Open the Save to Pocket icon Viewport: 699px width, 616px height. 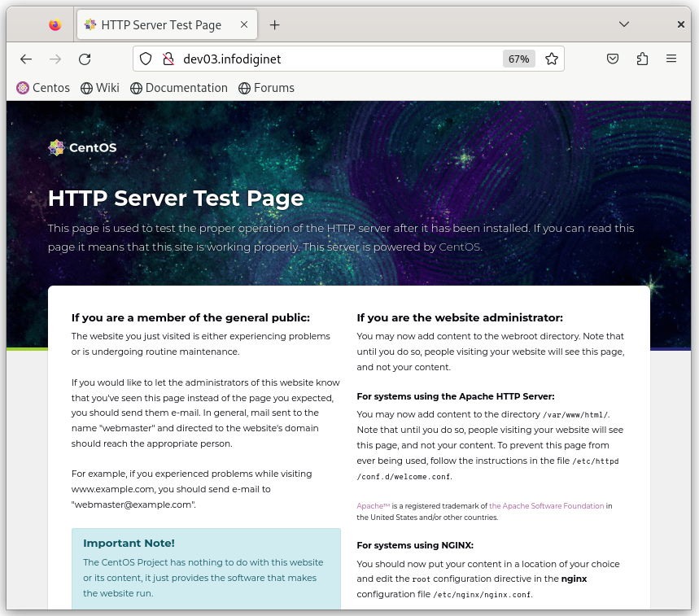pyautogui.click(x=613, y=59)
